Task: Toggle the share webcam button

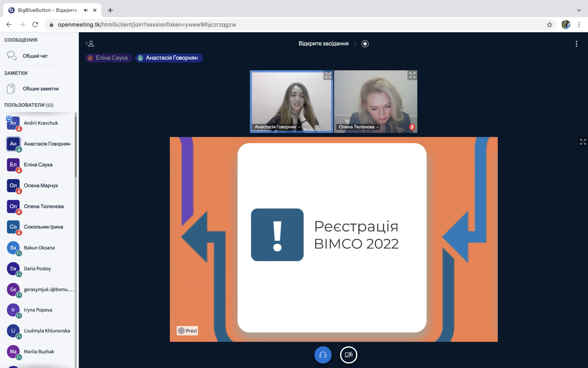Action: (x=349, y=355)
